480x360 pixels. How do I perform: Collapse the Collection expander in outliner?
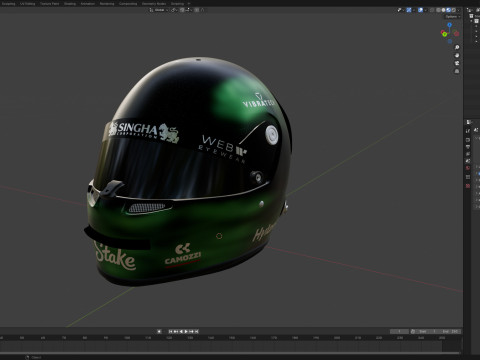472,21
